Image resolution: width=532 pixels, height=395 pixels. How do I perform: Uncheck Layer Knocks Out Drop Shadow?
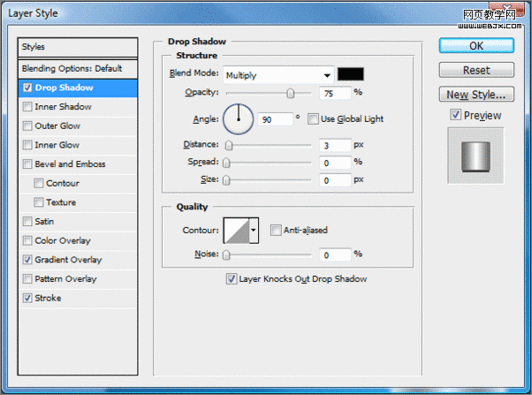[232, 279]
